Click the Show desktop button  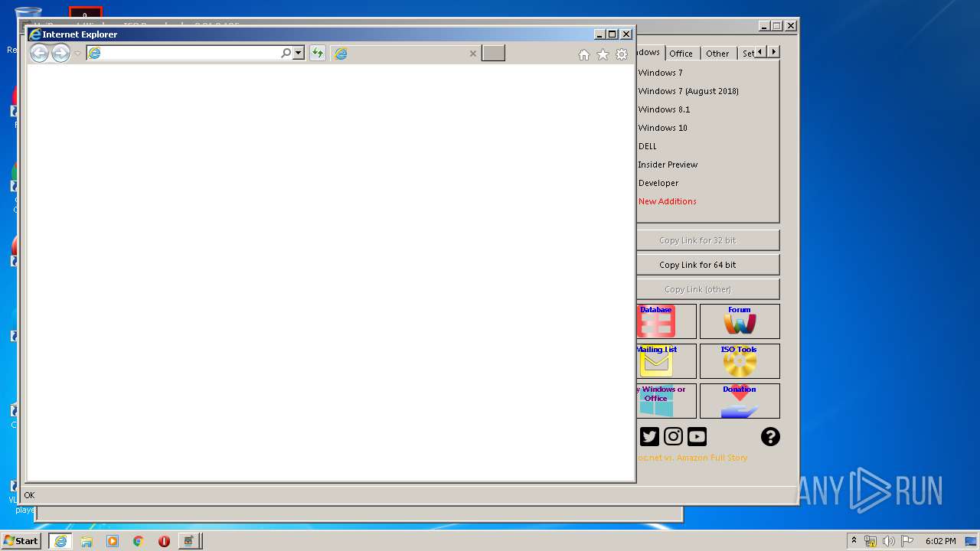[972, 541]
